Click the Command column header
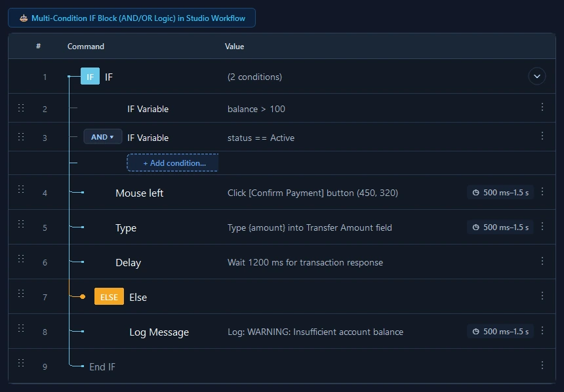The height and width of the screenshot is (392, 564). pos(86,47)
